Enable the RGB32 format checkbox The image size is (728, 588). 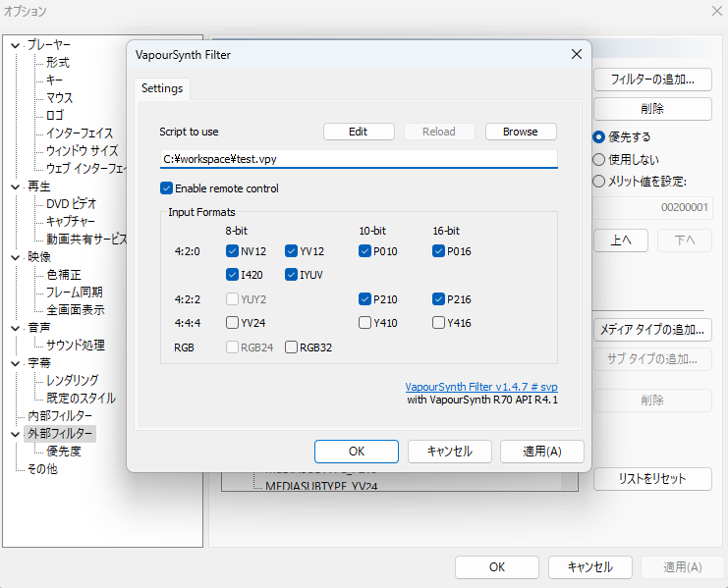pos(291,347)
